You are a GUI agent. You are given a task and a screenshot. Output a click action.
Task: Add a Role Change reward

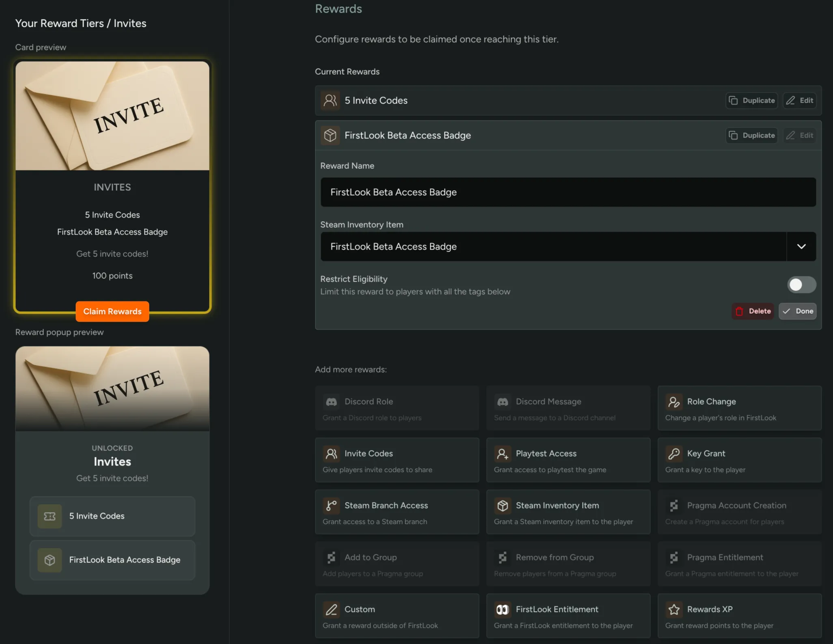(x=740, y=408)
